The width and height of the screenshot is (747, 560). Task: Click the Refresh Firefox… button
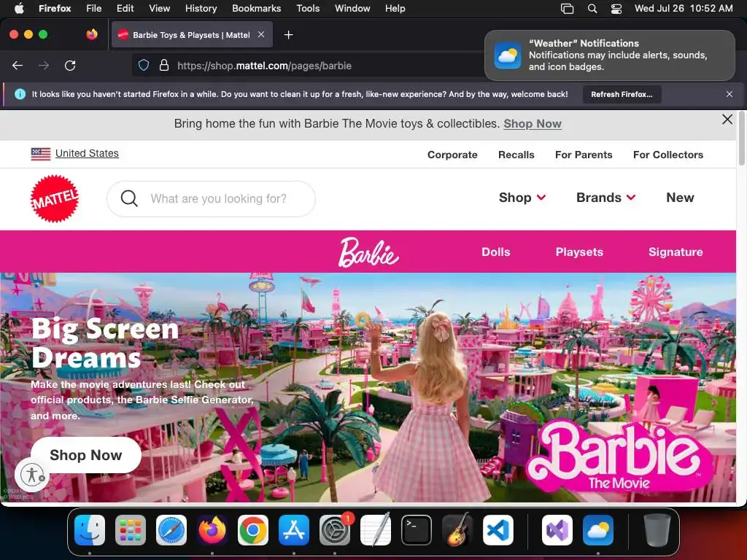622,94
